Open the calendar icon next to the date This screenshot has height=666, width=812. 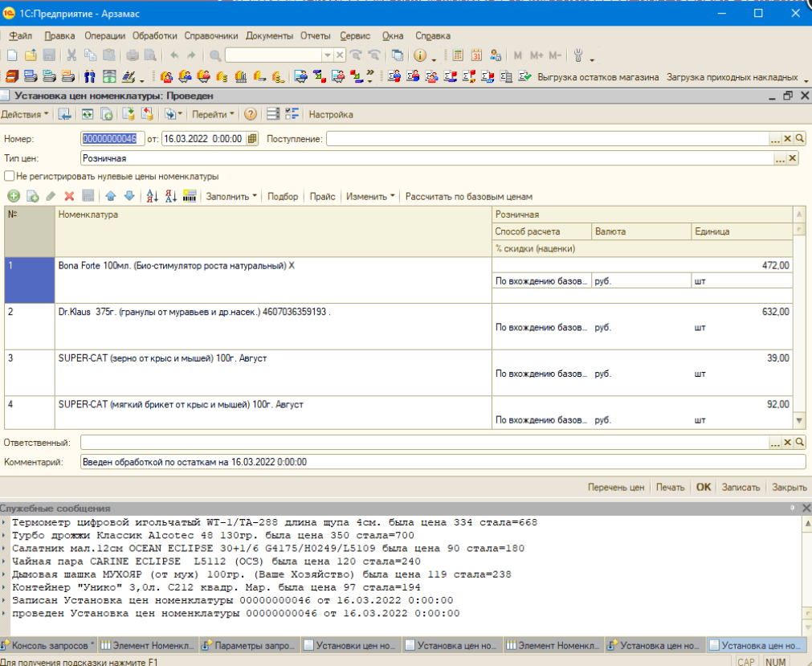click(x=251, y=139)
